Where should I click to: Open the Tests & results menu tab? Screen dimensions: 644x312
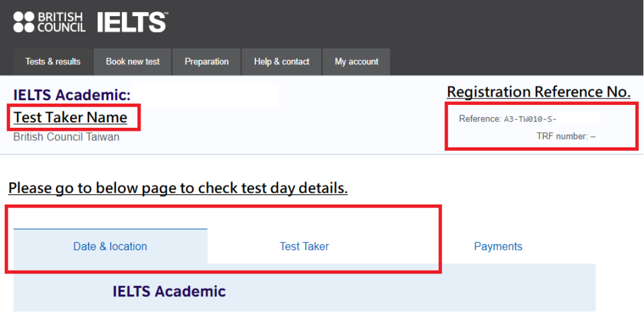(53, 62)
